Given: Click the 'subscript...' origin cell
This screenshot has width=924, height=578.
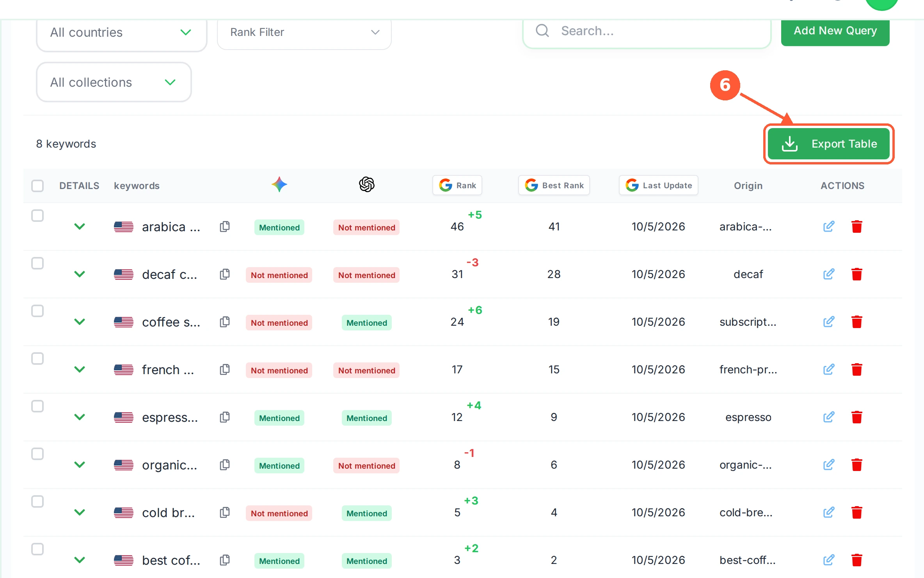Looking at the screenshot, I should point(748,322).
